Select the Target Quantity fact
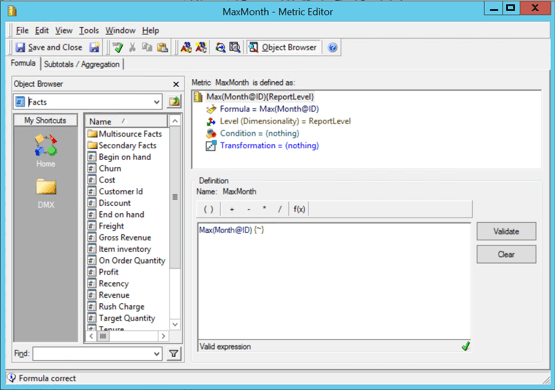555x390 pixels. [x=121, y=318]
